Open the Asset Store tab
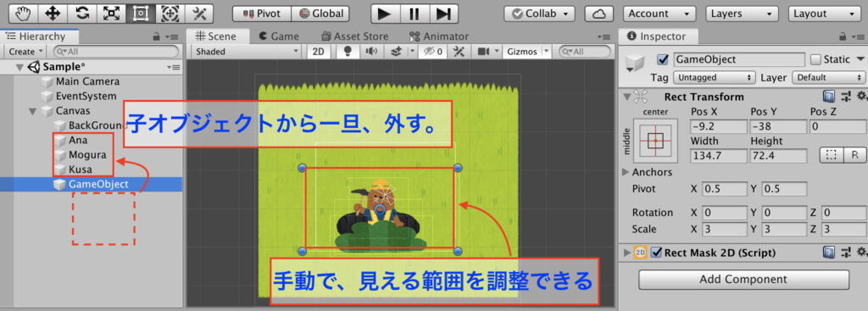 354,36
